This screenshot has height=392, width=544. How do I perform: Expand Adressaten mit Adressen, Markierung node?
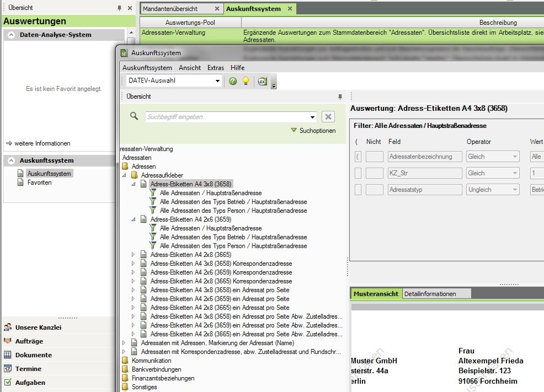click(x=124, y=343)
